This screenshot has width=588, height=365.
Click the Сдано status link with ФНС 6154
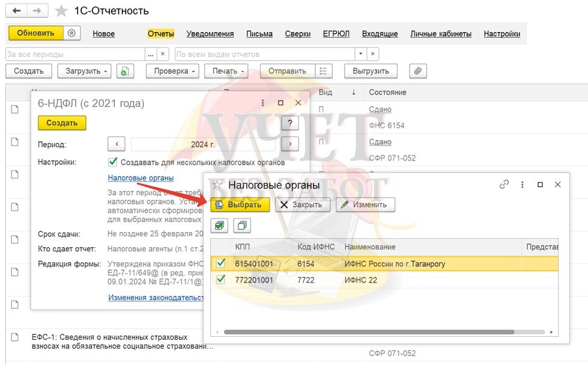[x=380, y=109]
